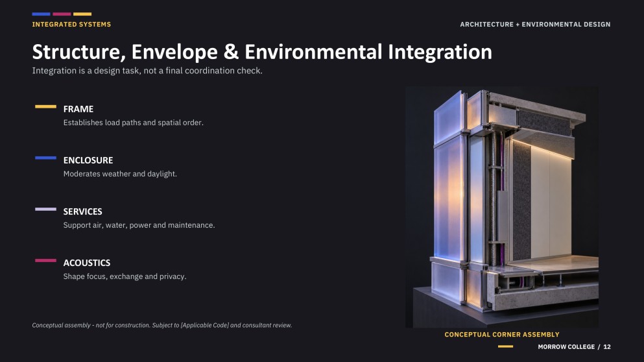The image size is (644, 362).
Task: Select the corner assembly rendering image
Action: point(502,207)
